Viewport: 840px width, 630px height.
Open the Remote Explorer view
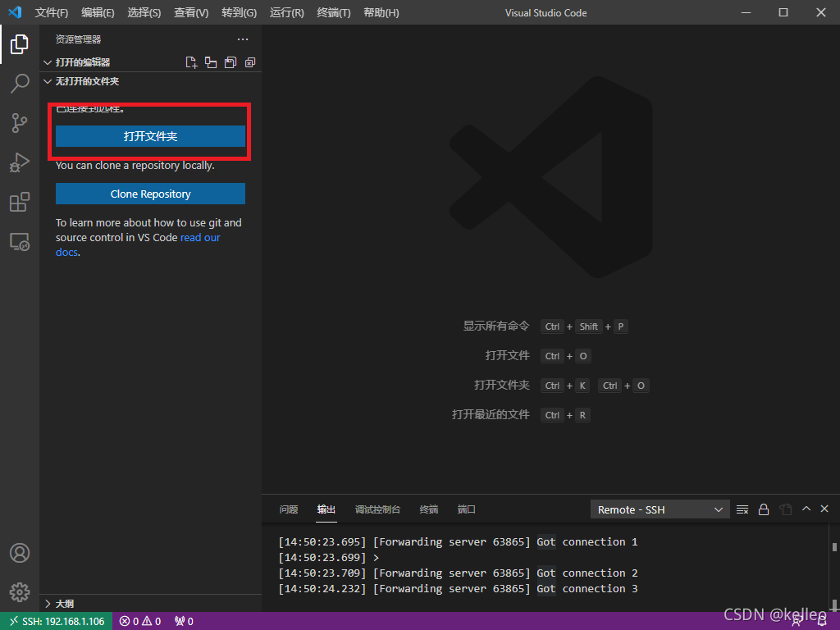tap(20, 242)
